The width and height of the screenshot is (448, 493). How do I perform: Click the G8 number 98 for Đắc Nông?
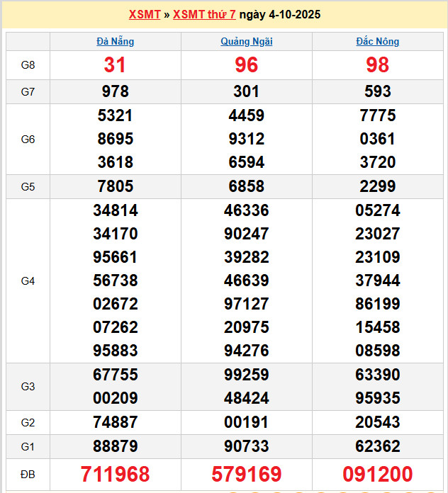[x=377, y=65]
